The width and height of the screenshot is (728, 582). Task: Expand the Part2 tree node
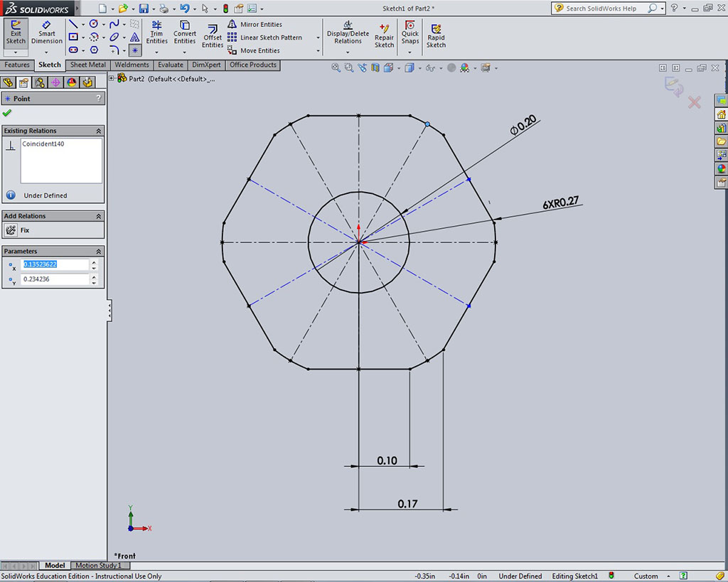coord(112,79)
